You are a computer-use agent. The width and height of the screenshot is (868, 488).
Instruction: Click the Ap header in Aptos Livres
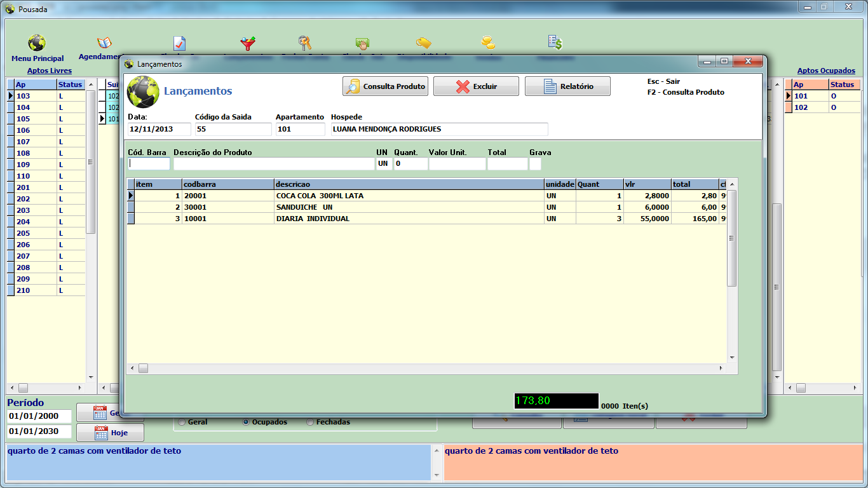click(x=36, y=85)
